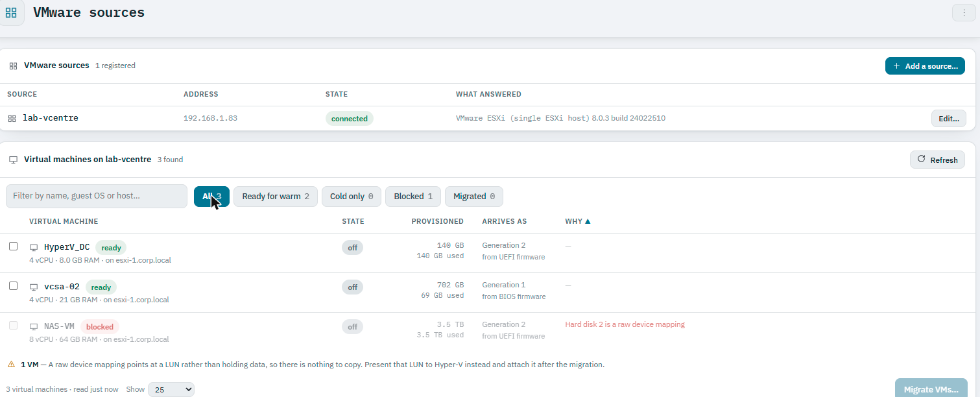The height and width of the screenshot is (397, 980).
Task: Click the WHAT ANSWERED column header
Action: coord(488,94)
